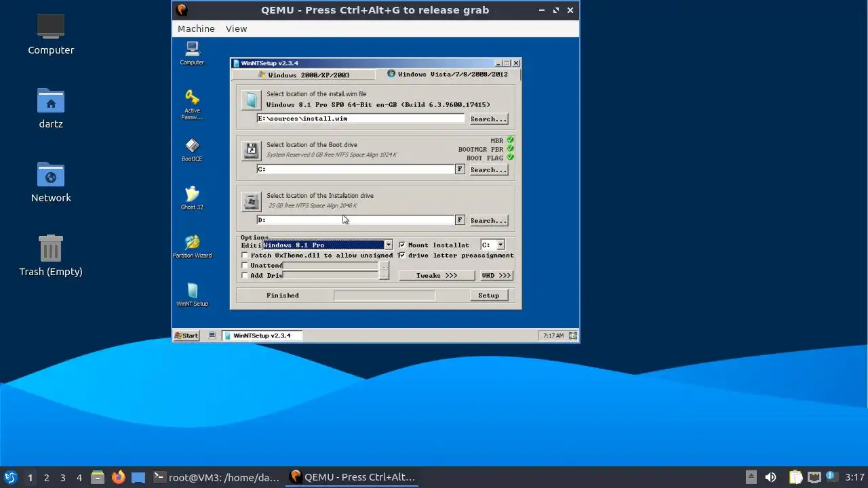Click the Installation drive D: path field
Viewport: 868px width, 488px height.
pyautogui.click(x=355, y=220)
